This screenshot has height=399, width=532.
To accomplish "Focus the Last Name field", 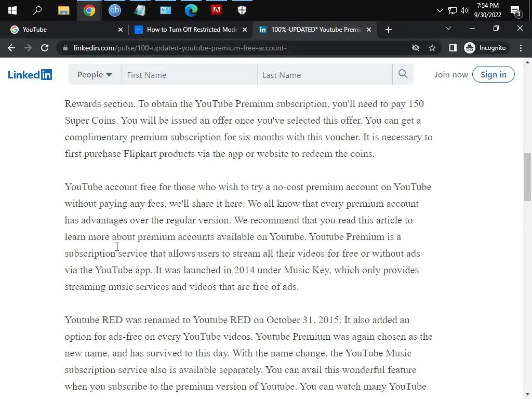I will pos(325,75).
